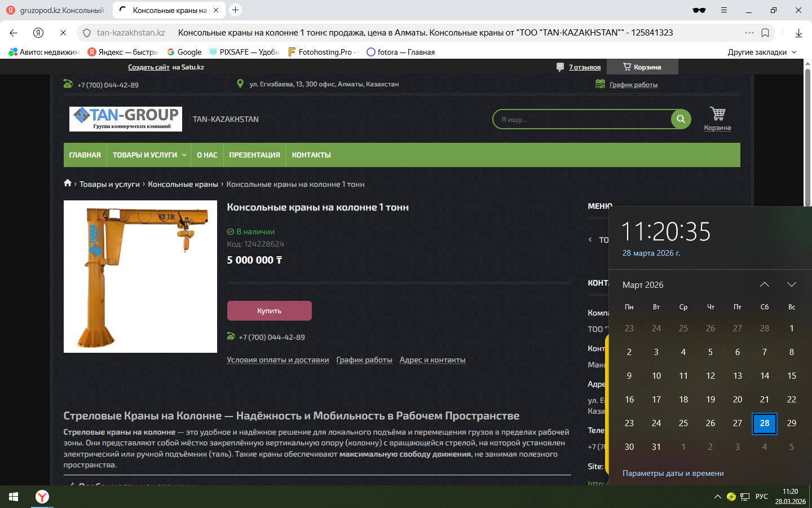Click the Yandex Browser taskbar icon
This screenshot has width=812, height=508.
(x=42, y=497)
